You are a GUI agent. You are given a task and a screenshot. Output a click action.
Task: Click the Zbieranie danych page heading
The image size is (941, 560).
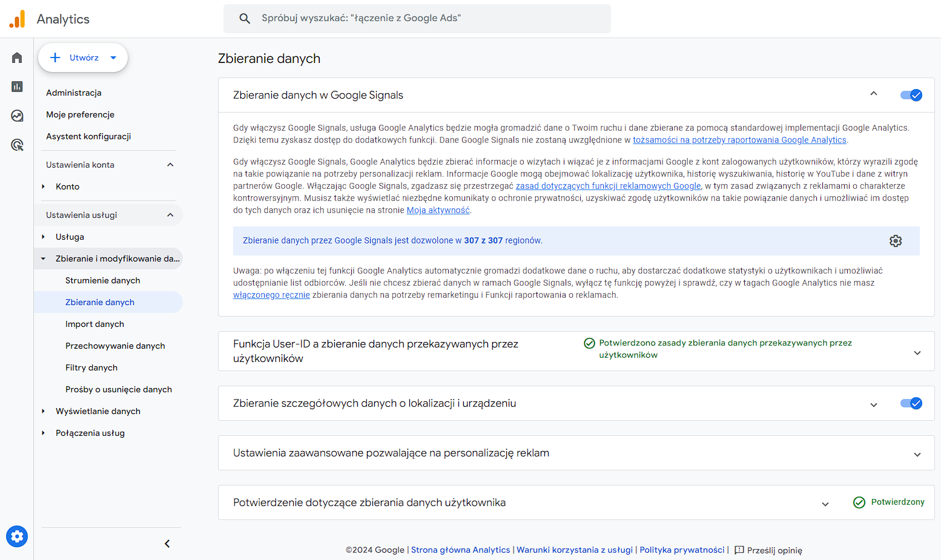(x=269, y=59)
